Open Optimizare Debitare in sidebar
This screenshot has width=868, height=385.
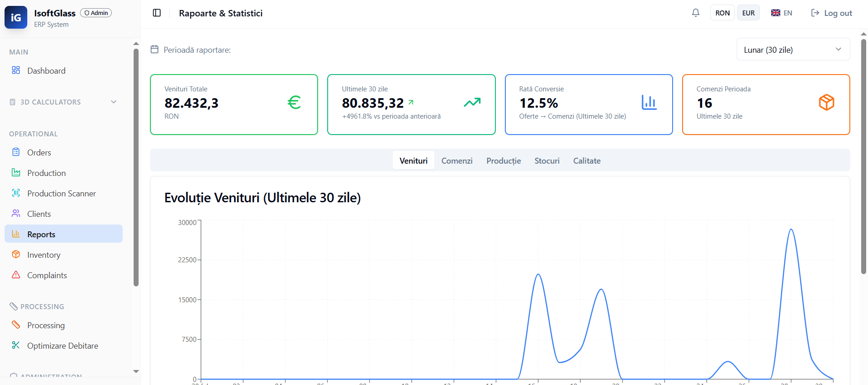pyautogui.click(x=62, y=346)
